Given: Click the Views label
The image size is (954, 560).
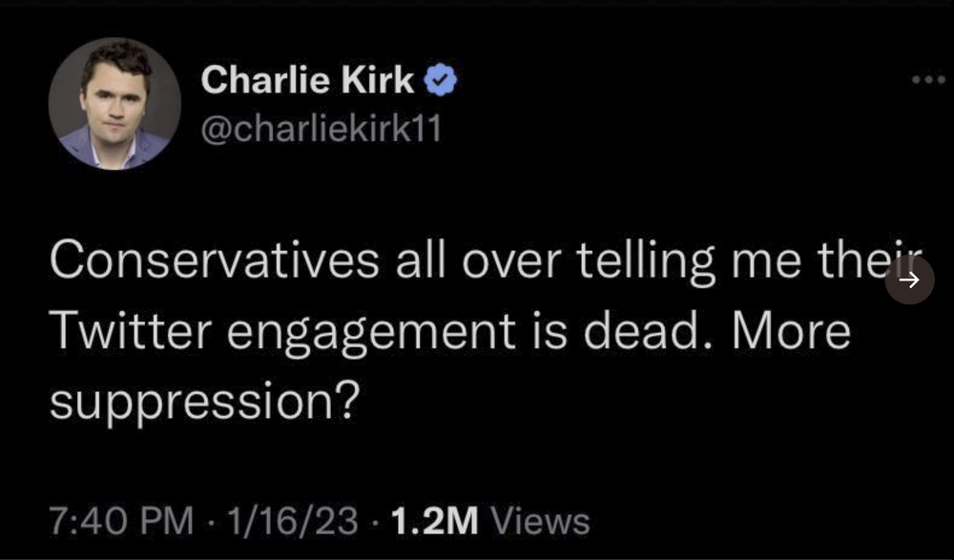Looking at the screenshot, I should 539,521.
